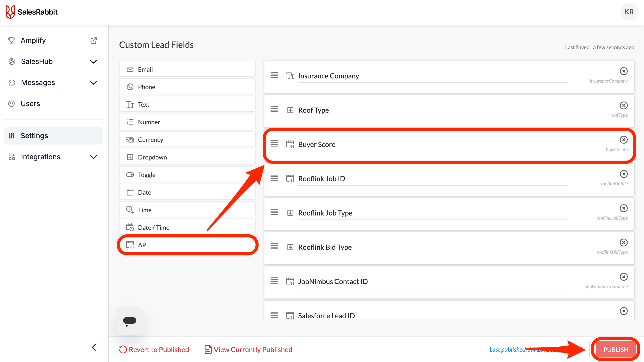
Task: Click drag handle for Roof Type
Action: (x=274, y=109)
